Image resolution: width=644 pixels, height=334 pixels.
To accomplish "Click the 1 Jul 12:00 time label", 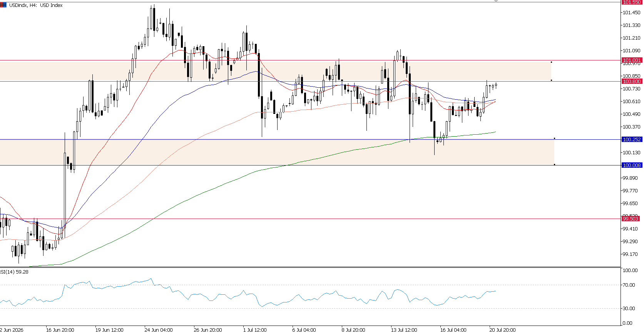I will pos(255,330).
